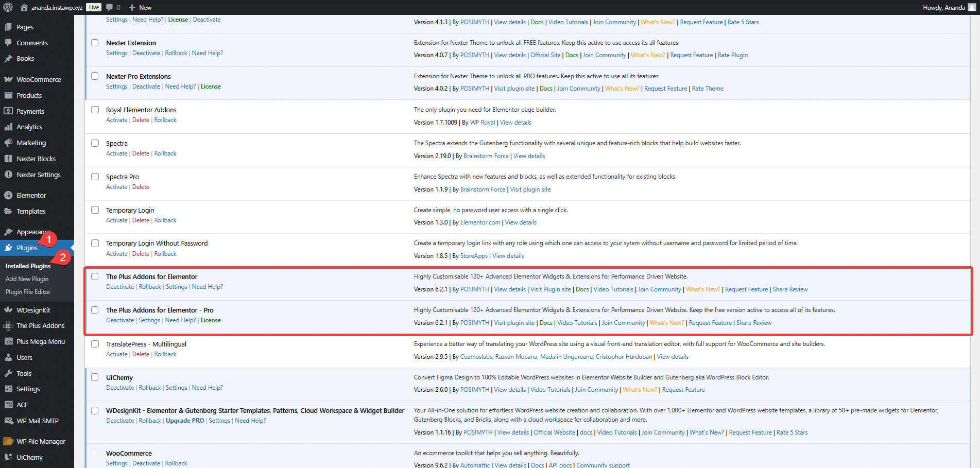Open Rate Plugin link for Nexter Extension

pos(733,55)
